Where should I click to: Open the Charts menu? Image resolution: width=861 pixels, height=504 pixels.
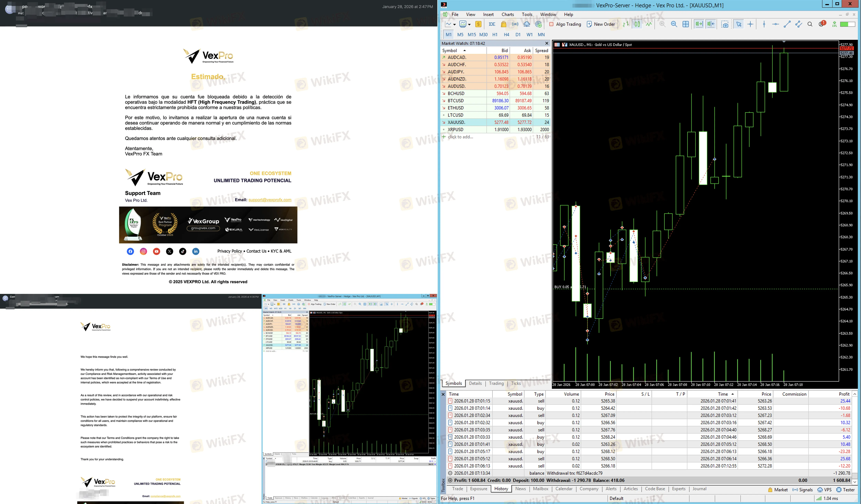click(507, 14)
